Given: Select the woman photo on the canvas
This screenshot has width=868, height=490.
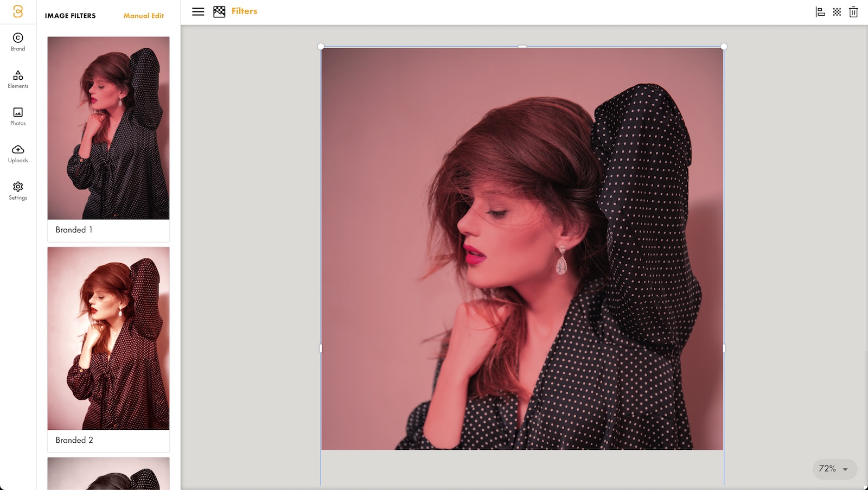Looking at the screenshot, I should pyautogui.click(x=522, y=249).
